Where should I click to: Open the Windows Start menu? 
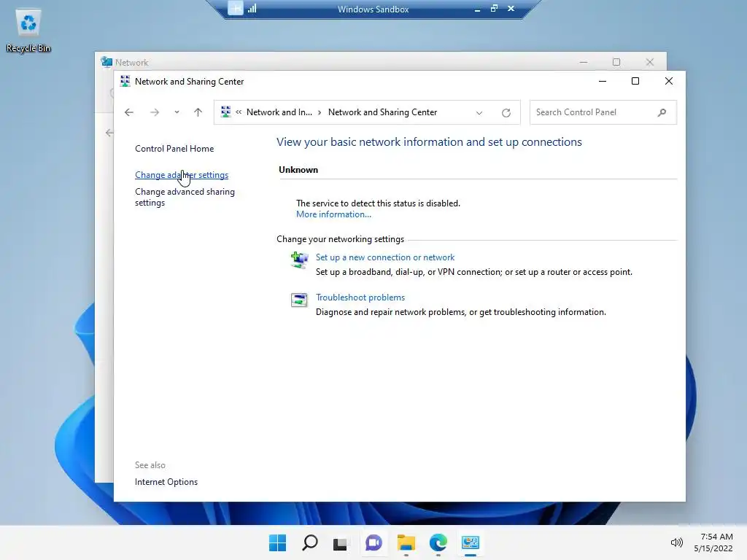point(277,542)
